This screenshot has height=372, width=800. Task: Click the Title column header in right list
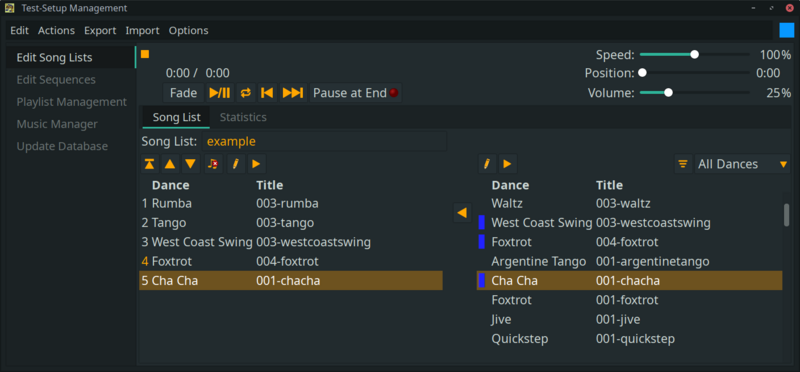(609, 185)
